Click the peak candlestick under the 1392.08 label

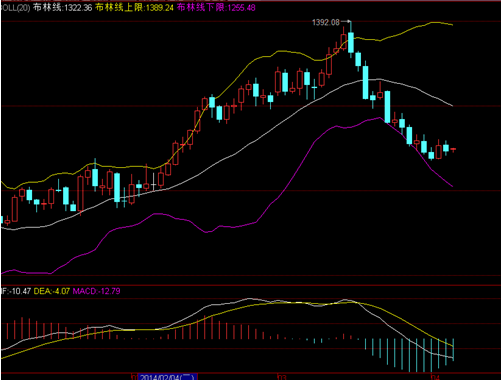(x=351, y=43)
